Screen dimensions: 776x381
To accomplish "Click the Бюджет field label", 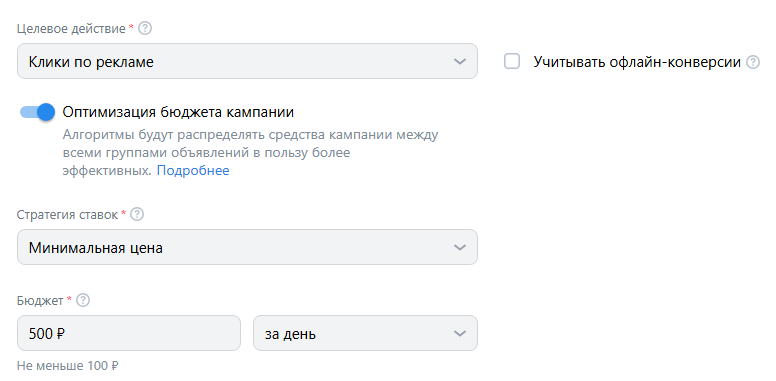I will [x=40, y=300].
